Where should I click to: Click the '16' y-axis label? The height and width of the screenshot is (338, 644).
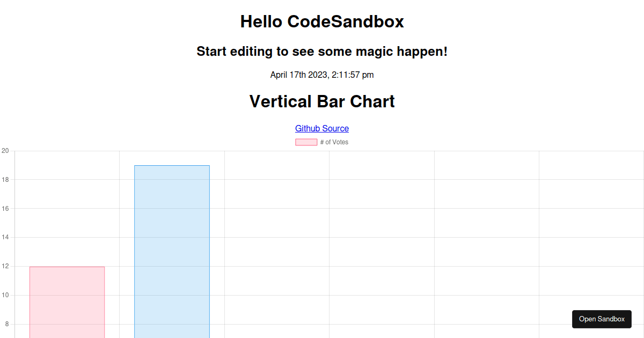coord(5,208)
